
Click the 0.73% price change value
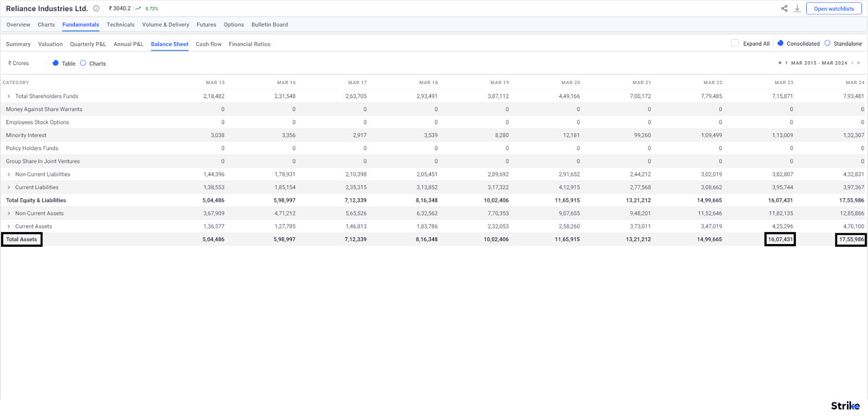pyautogui.click(x=152, y=9)
